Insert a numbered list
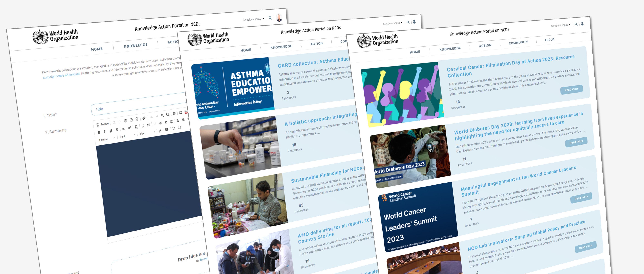This screenshot has width=644, height=274. (143, 126)
